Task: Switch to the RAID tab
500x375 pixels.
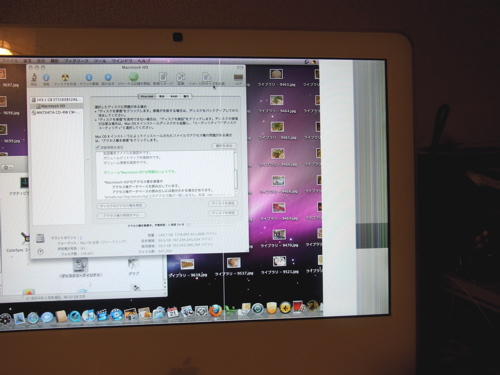Action: click(174, 96)
